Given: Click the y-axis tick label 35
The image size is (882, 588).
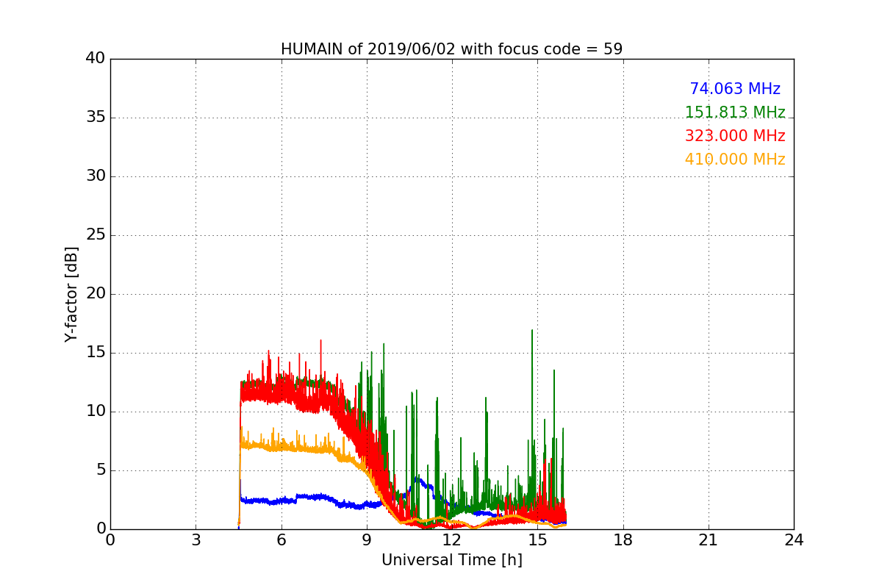Looking at the screenshot, I should pyautogui.click(x=96, y=118).
